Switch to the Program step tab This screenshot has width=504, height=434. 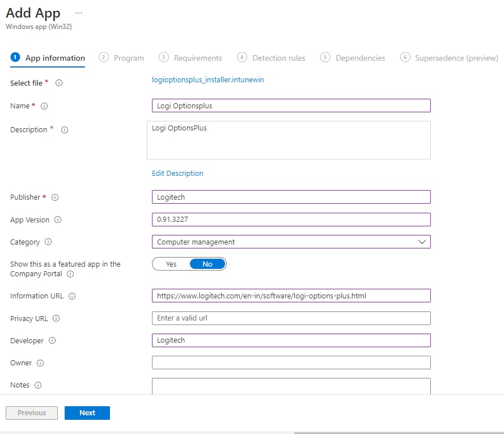coord(122,58)
